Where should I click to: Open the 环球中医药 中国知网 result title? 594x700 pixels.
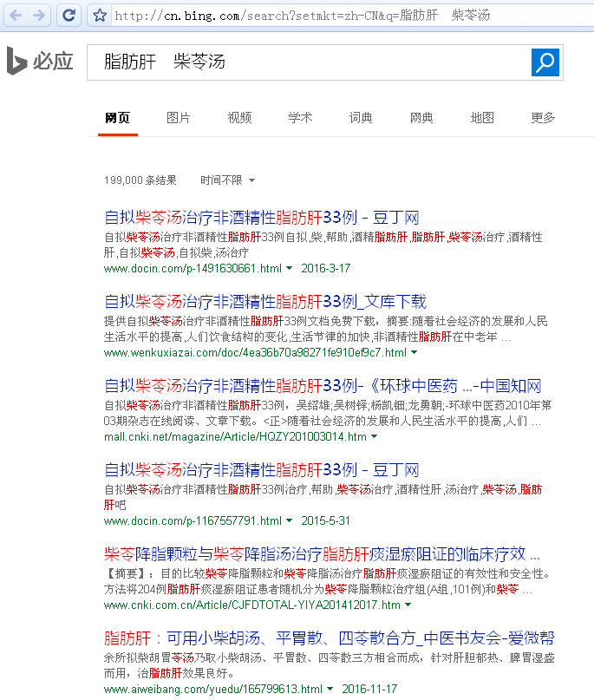[323, 386]
